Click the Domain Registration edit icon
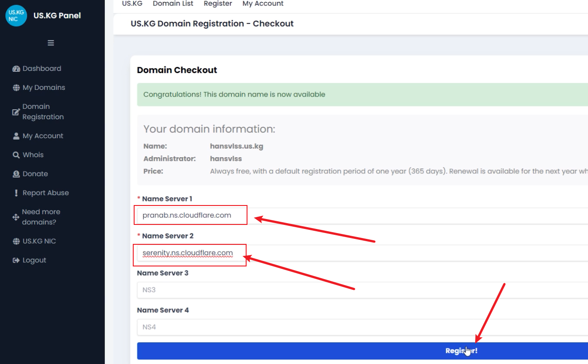Image resolution: width=588 pixels, height=364 pixels. coord(16,112)
